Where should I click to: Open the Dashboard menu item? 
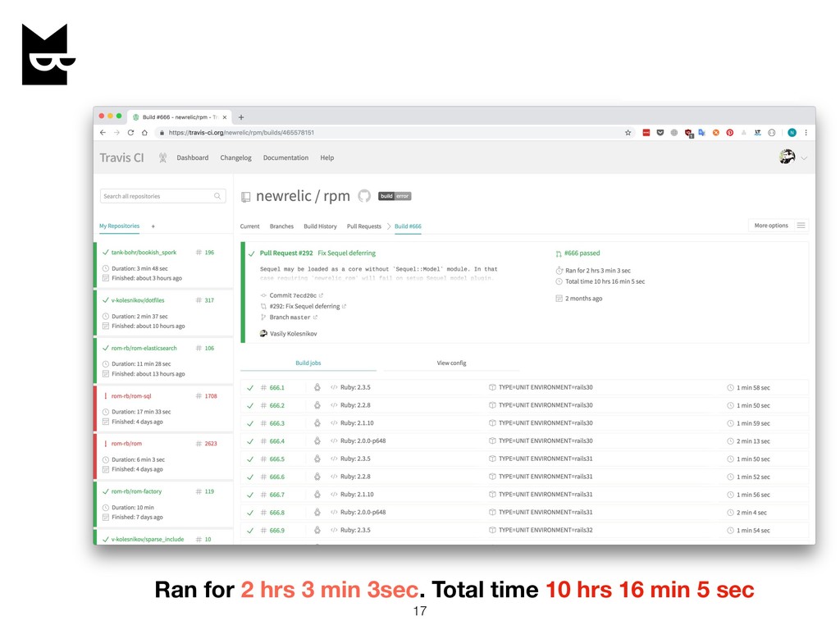tap(192, 157)
